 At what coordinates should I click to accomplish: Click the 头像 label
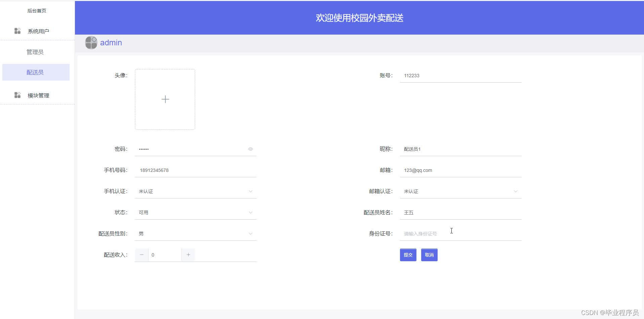(121, 75)
